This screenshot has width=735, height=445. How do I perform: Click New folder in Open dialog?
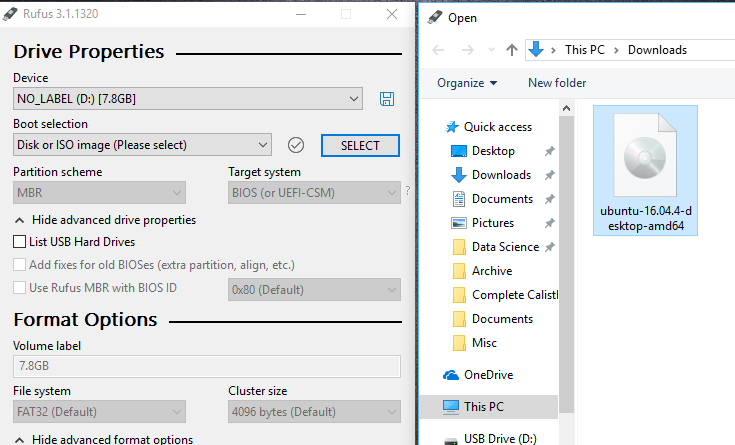coord(557,83)
